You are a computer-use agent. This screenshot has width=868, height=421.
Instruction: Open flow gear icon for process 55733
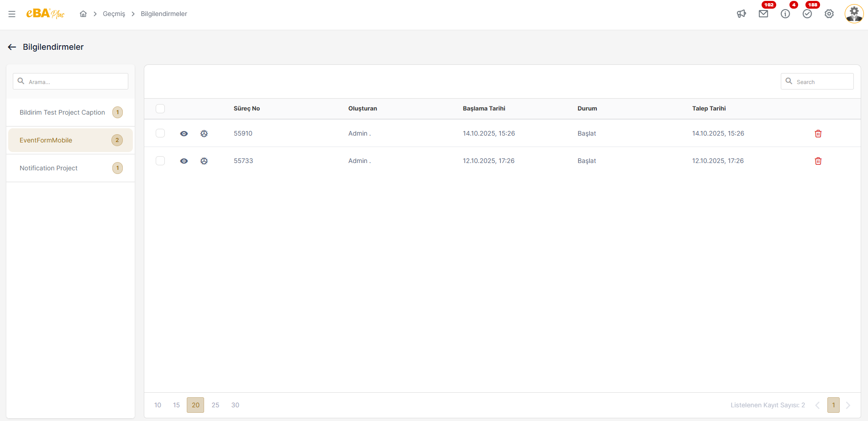click(x=204, y=161)
